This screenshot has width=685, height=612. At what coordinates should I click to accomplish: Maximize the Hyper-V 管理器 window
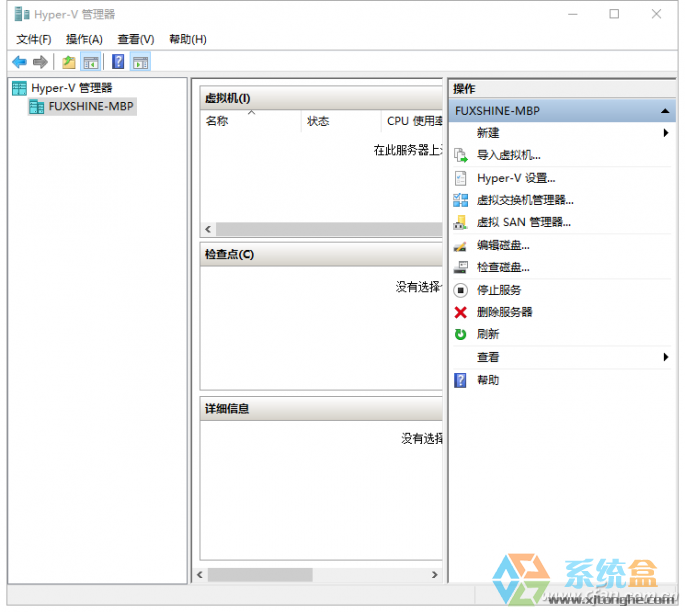point(614,14)
